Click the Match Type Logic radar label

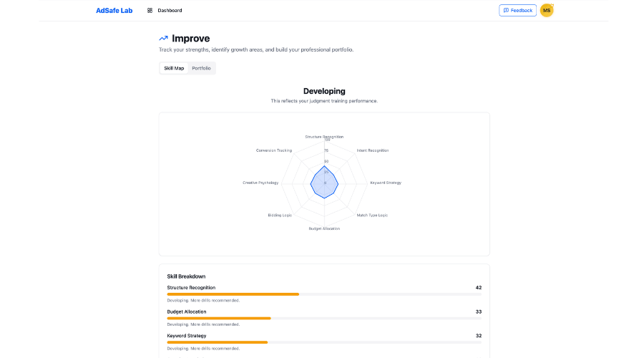(x=372, y=215)
